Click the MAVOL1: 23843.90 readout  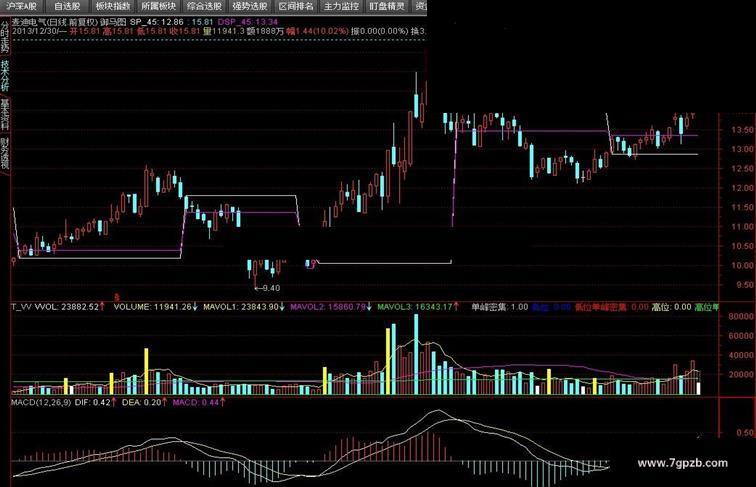tap(241, 307)
